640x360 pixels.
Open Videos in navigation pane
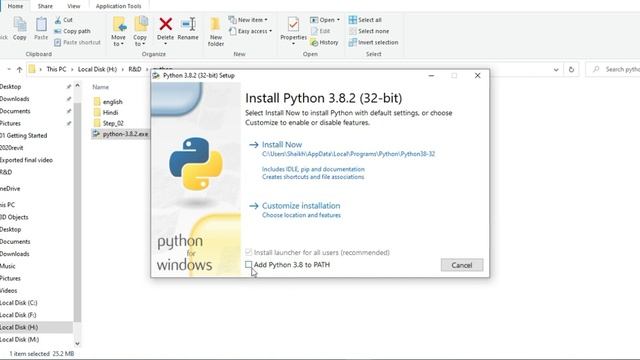pyautogui.click(x=9, y=291)
